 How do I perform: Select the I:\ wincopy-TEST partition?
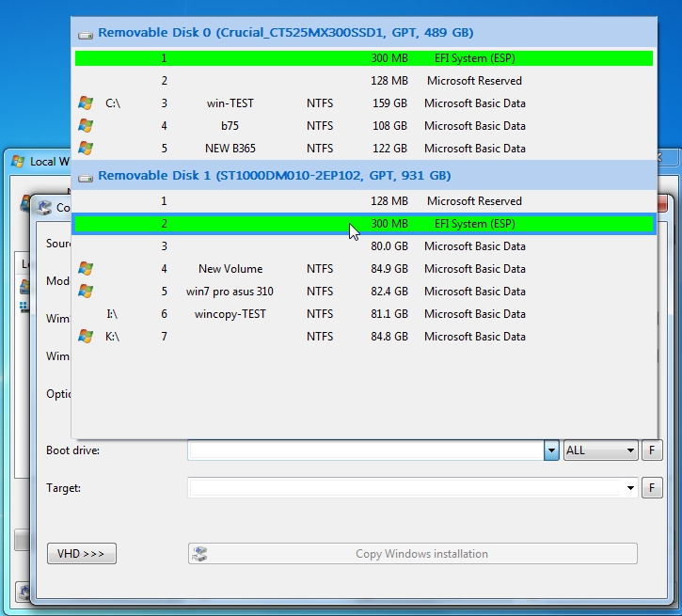pos(364,314)
